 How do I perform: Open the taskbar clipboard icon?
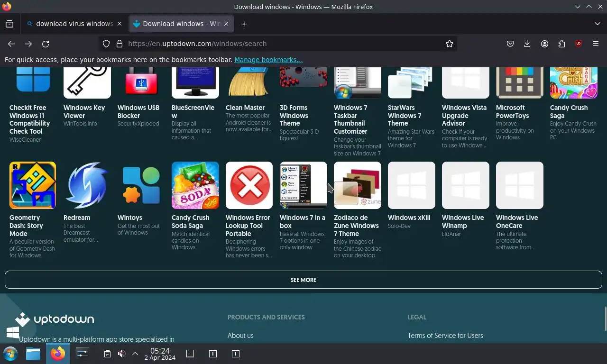[x=108, y=354]
